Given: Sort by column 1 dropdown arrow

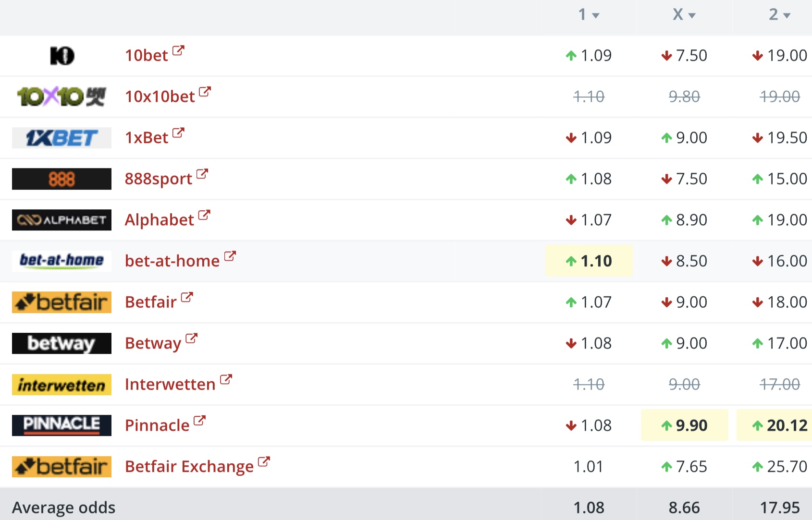Looking at the screenshot, I should [x=596, y=15].
